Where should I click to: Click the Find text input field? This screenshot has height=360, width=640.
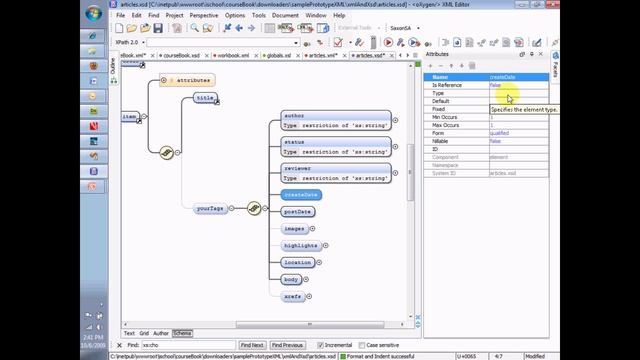(x=188, y=345)
